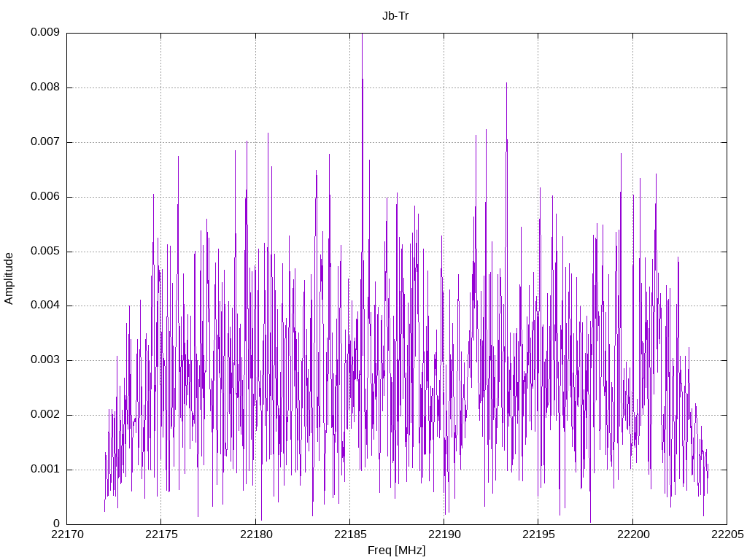Click the x-axis tick label 22190
The width and height of the screenshot is (747, 560).
(x=444, y=534)
